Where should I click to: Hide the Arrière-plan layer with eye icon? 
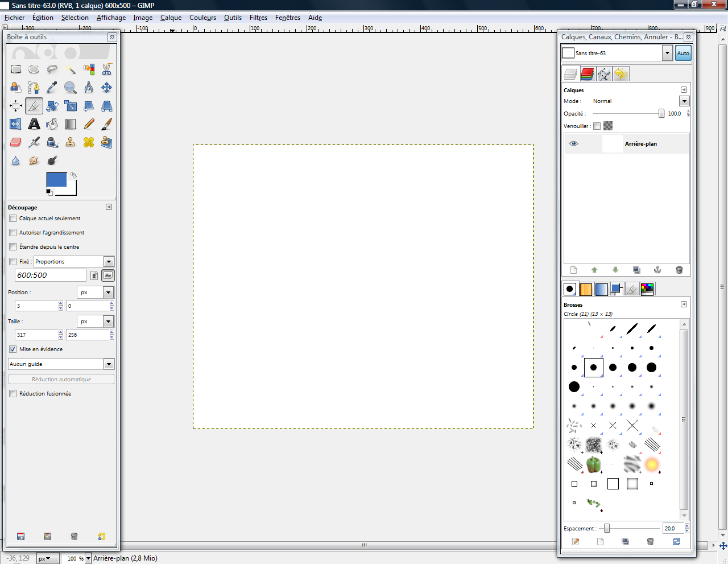(x=574, y=143)
